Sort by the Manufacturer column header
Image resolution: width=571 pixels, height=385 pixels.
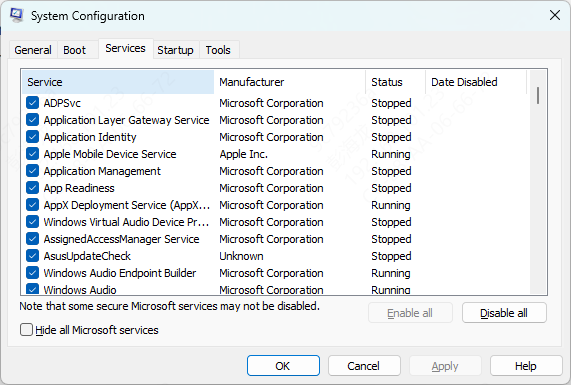coord(290,82)
